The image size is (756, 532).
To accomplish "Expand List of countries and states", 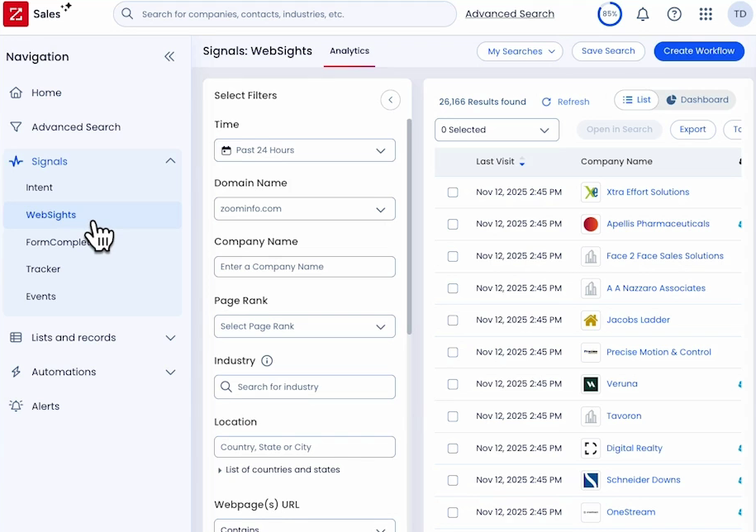I will point(278,469).
